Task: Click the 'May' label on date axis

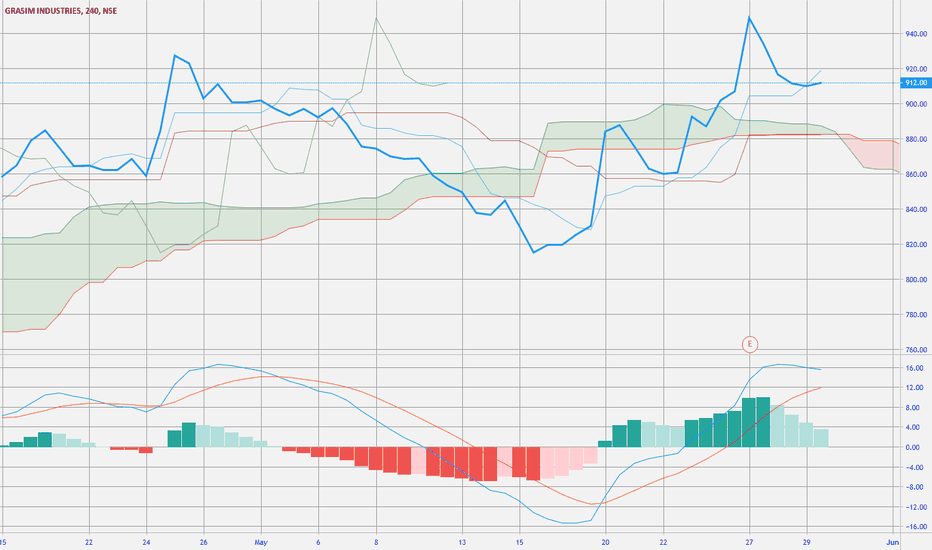Action: pyautogui.click(x=261, y=542)
